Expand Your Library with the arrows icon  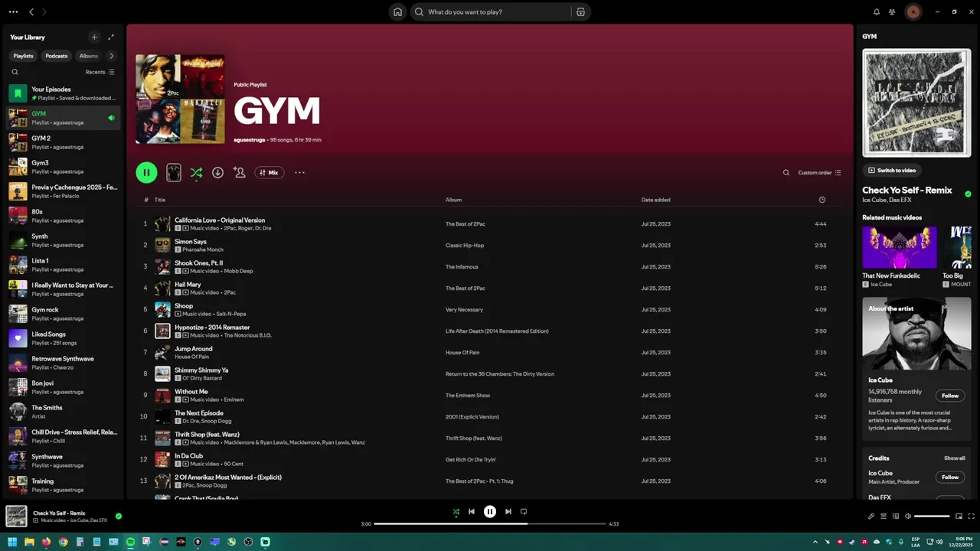coord(111,37)
